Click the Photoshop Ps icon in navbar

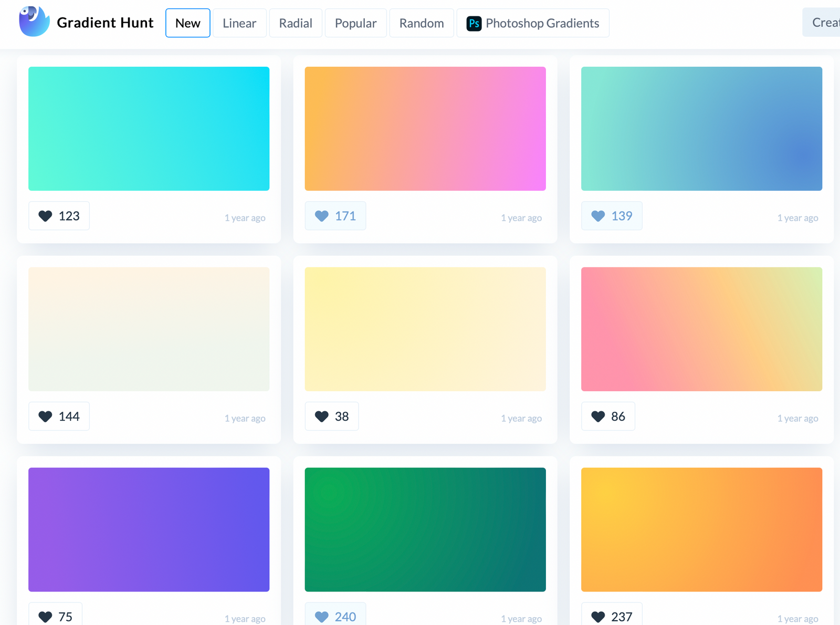(x=474, y=23)
